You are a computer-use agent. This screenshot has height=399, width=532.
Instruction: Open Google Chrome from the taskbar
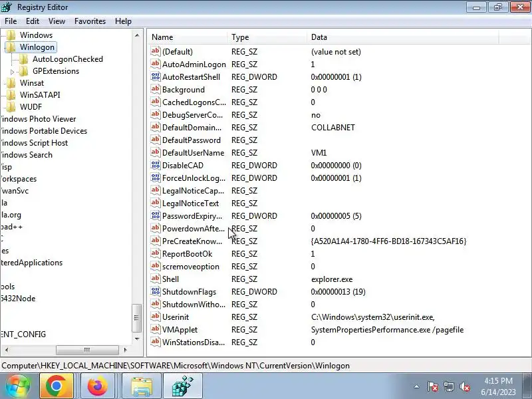pyautogui.click(x=57, y=386)
